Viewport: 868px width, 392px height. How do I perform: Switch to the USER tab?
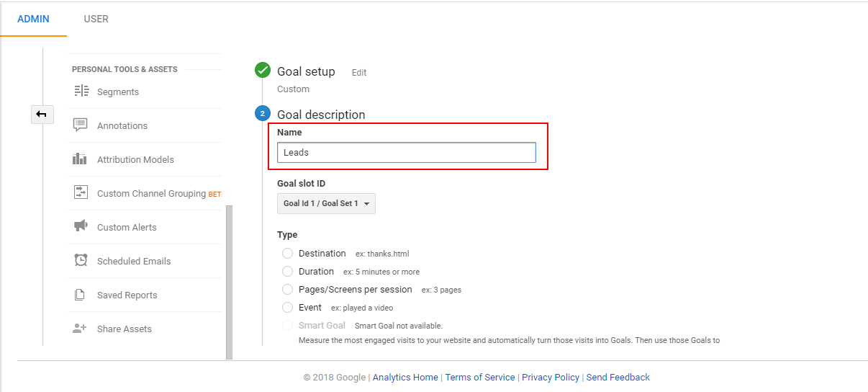pos(96,19)
